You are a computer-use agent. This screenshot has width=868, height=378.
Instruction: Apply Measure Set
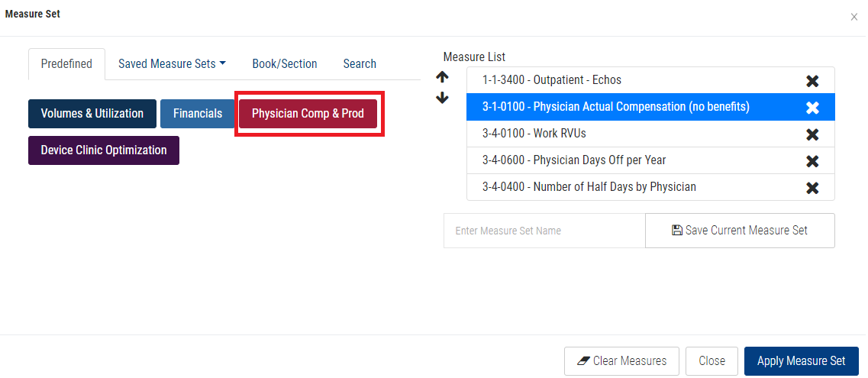coord(801,361)
